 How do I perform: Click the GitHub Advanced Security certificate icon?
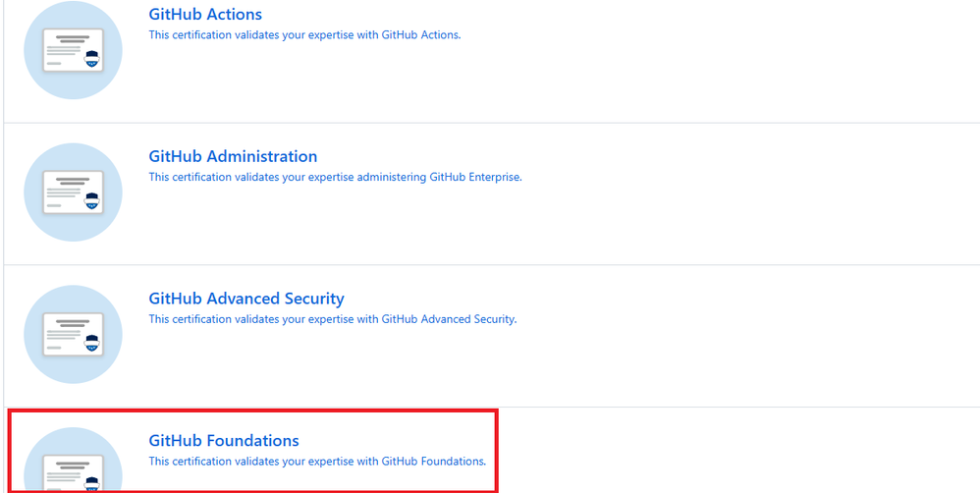pyautogui.click(x=73, y=334)
